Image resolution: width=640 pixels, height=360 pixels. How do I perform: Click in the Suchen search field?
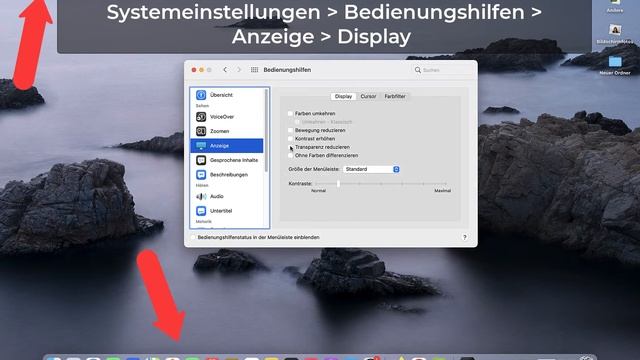coord(443,70)
